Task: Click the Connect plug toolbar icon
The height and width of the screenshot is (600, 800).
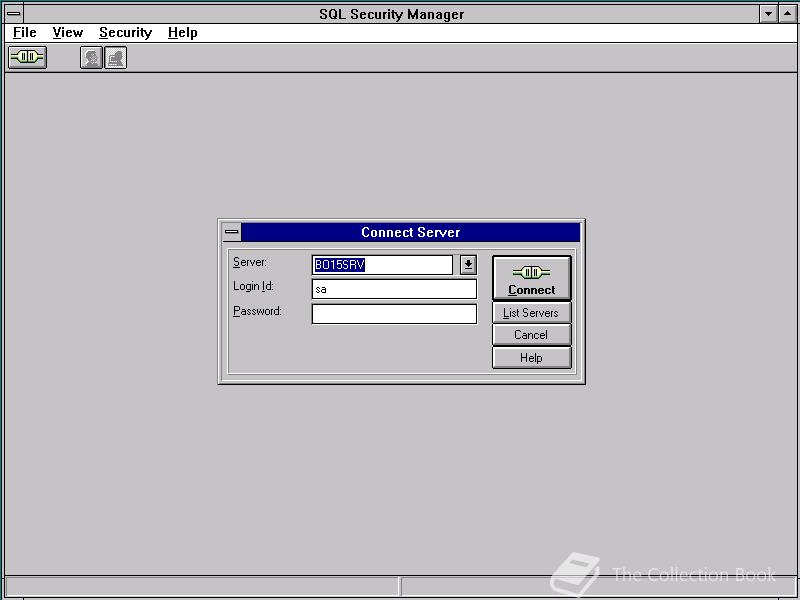Action: (28, 57)
